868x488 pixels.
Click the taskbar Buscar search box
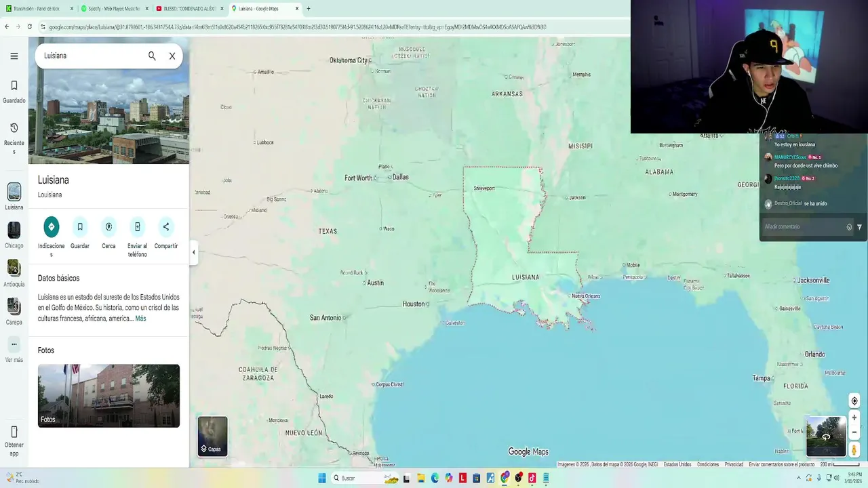[x=365, y=478]
